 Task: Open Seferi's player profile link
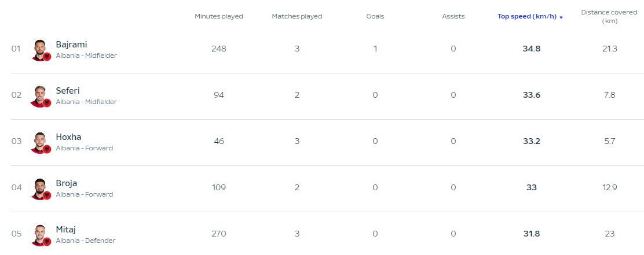[x=68, y=91]
